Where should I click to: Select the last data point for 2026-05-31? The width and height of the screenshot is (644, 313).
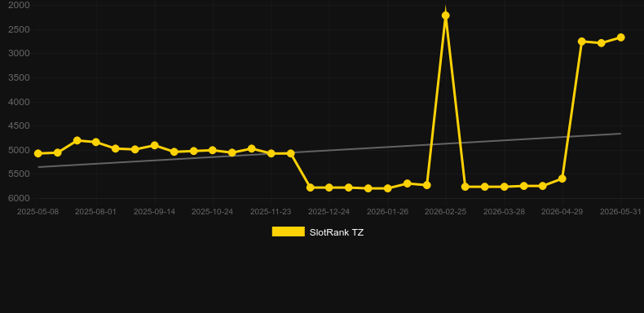click(x=620, y=37)
